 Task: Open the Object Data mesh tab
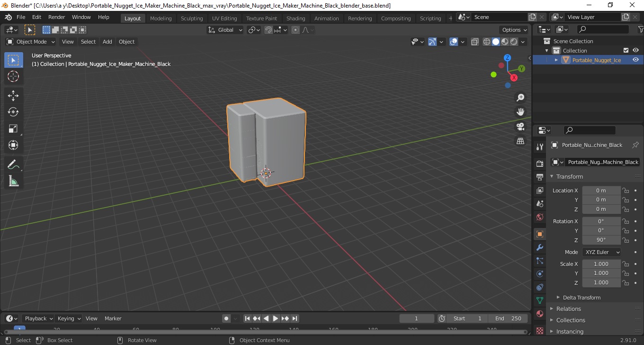point(540,300)
